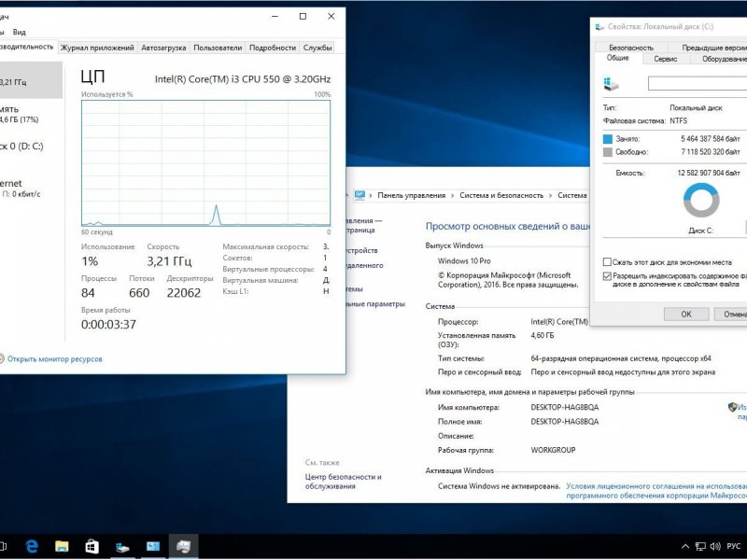Viewport: 747px width, 560px height.
Task: Click capacity 12 582 907 904 байт
Action: (x=709, y=173)
